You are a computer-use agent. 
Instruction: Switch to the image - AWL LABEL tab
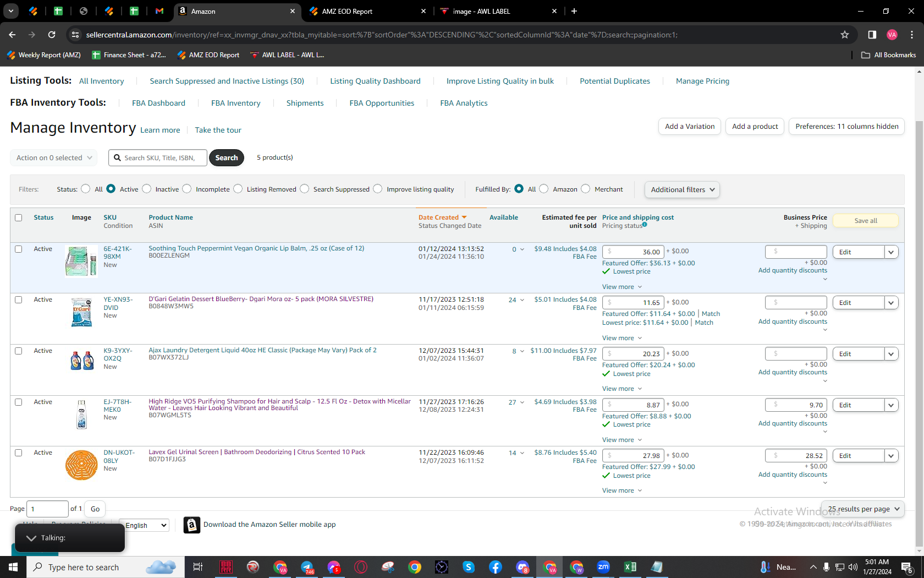(499, 11)
